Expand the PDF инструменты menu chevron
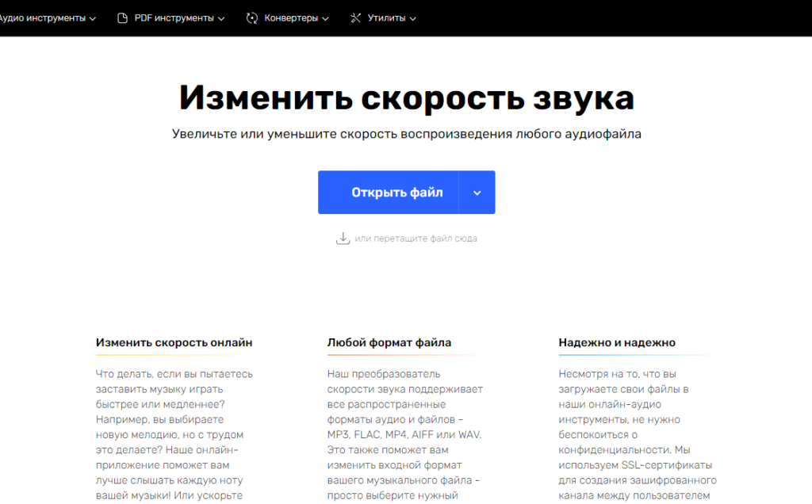 pos(220,17)
